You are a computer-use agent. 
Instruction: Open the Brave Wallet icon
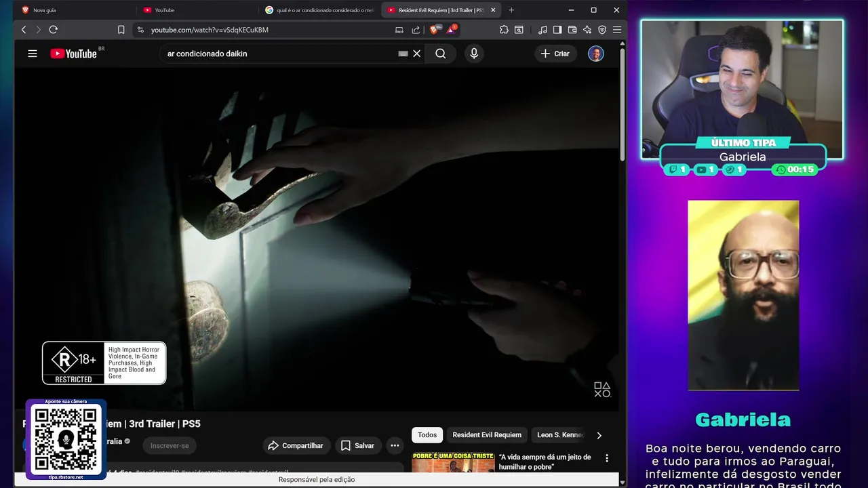pyautogui.click(x=572, y=30)
